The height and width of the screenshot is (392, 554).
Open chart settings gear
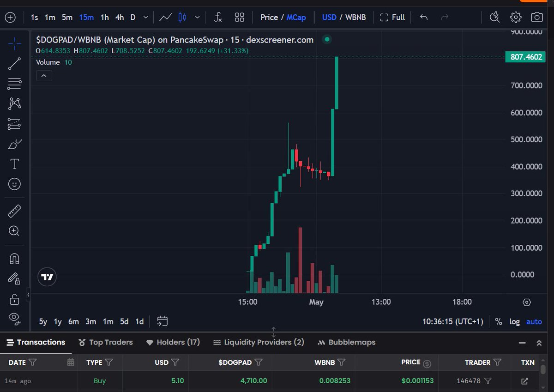click(516, 18)
